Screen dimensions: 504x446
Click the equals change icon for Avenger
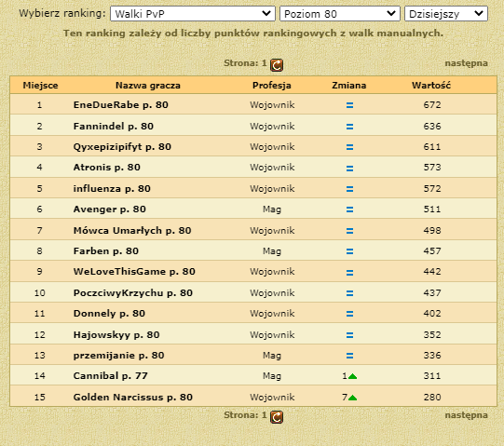(349, 209)
